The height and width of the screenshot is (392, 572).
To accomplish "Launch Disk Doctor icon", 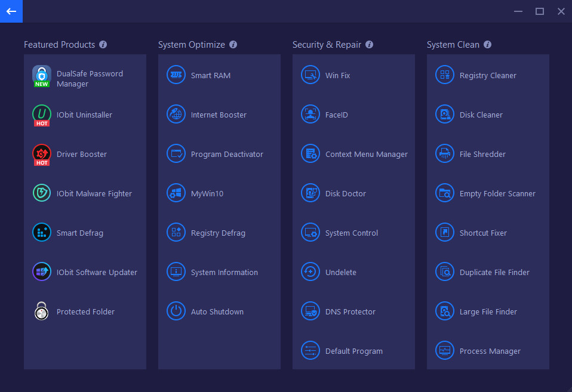I will pos(310,193).
